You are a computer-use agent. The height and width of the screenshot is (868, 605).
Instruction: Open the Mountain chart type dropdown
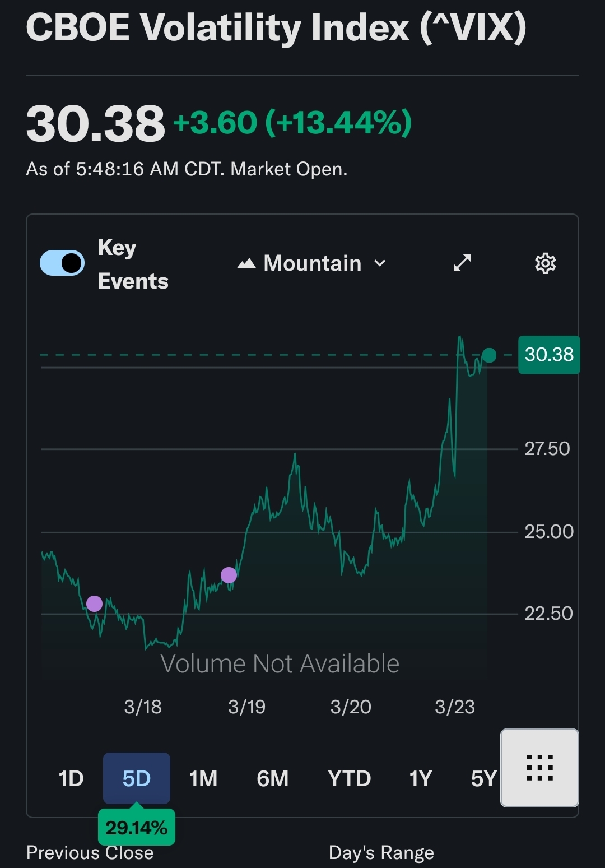tap(312, 263)
